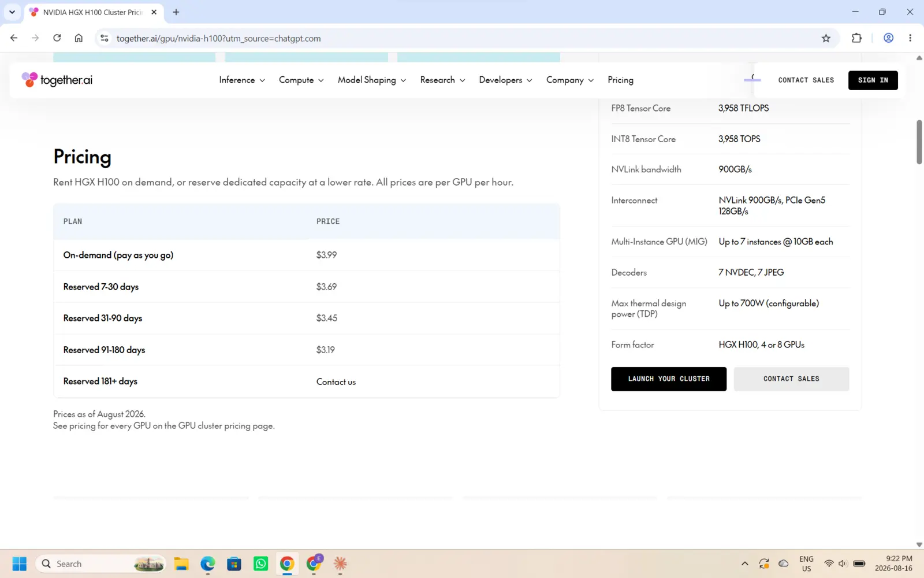Click the $3.19 price value
This screenshot has width=924, height=578.
click(x=326, y=350)
